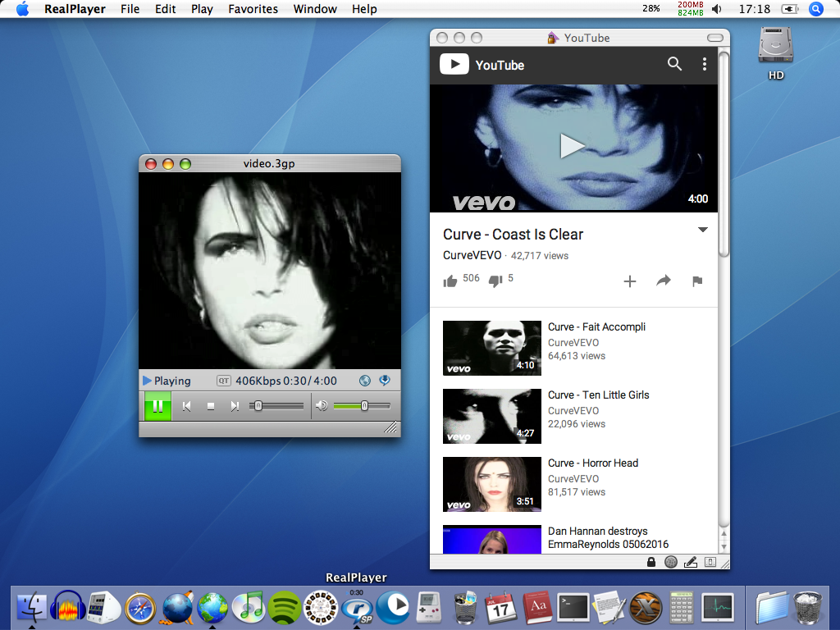The image size is (840, 630).
Task: Click the 406Kbps 0:30/4:00 readout
Action: [286, 381]
